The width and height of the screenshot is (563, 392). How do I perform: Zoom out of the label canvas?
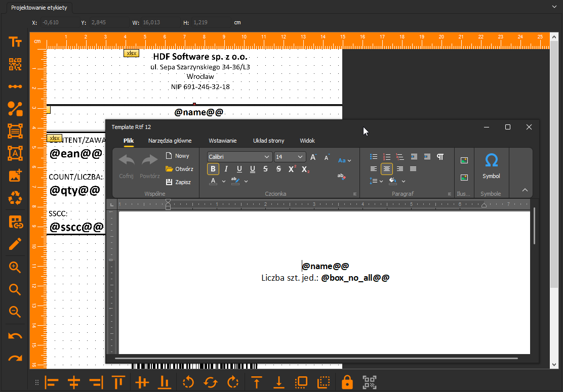[x=15, y=312]
